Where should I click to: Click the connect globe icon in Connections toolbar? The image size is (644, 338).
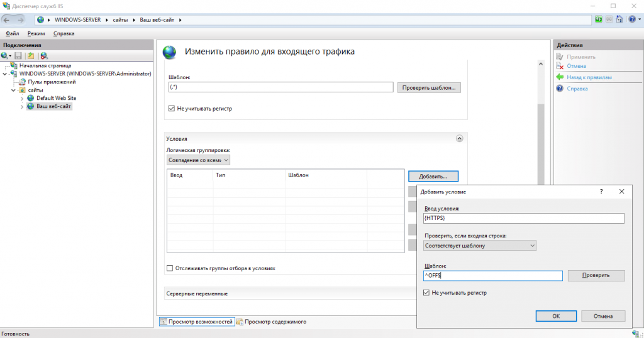tap(4, 56)
